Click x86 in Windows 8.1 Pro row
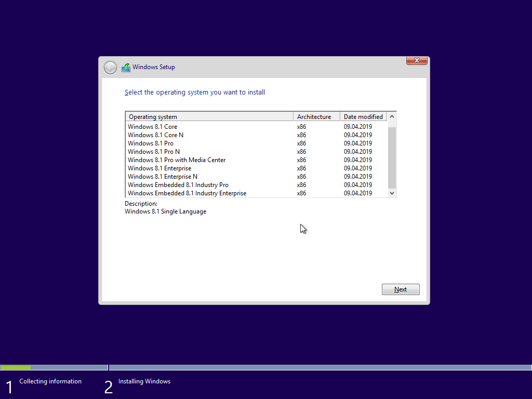This screenshot has width=532, height=399. 301,143
